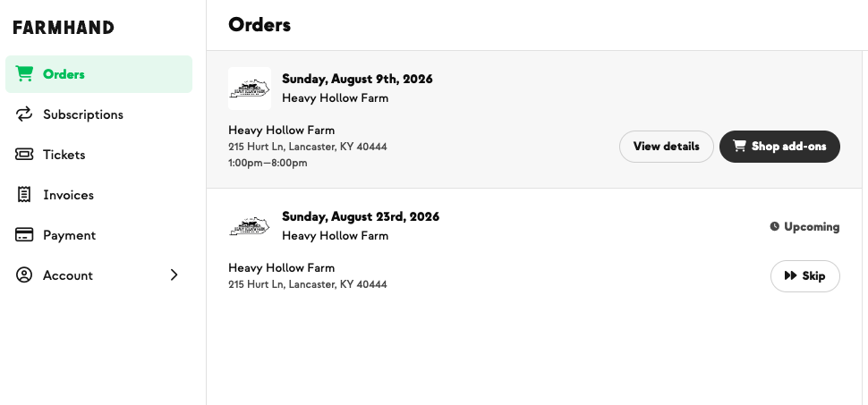Click the Invoices receipt icon
Screen dimensions: 868x405
tap(24, 195)
